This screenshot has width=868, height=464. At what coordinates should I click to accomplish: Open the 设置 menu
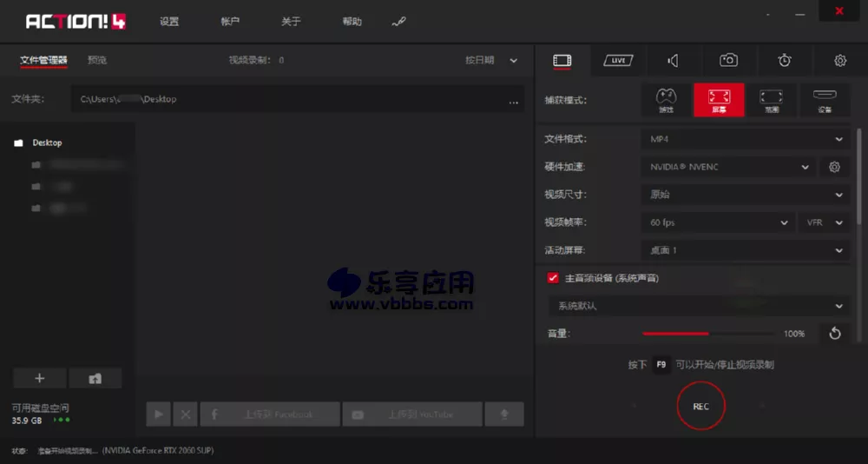point(169,22)
